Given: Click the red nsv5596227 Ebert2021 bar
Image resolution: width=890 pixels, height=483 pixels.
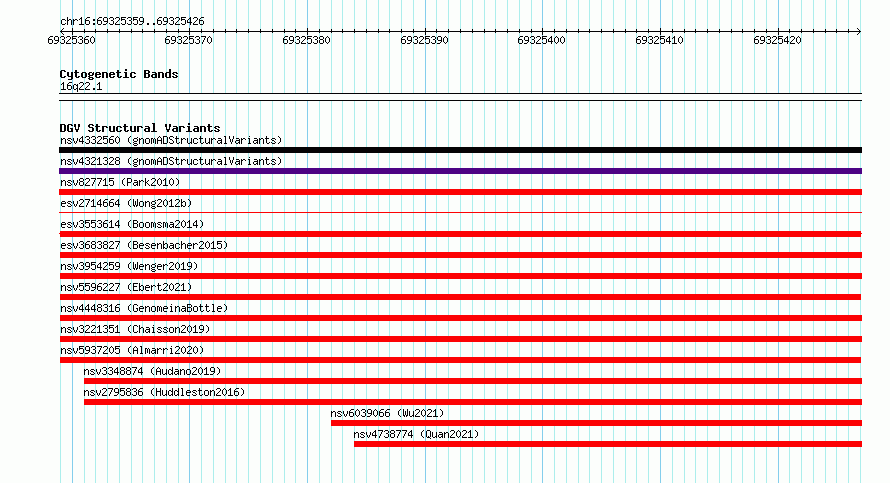Looking at the screenshot, I should coord(460,297).
